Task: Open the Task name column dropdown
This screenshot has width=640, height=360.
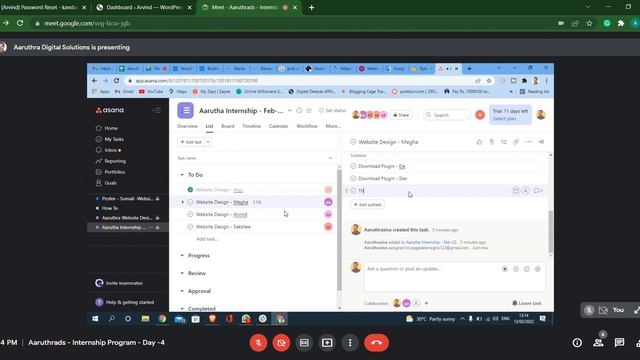Action: coord(330,158)
